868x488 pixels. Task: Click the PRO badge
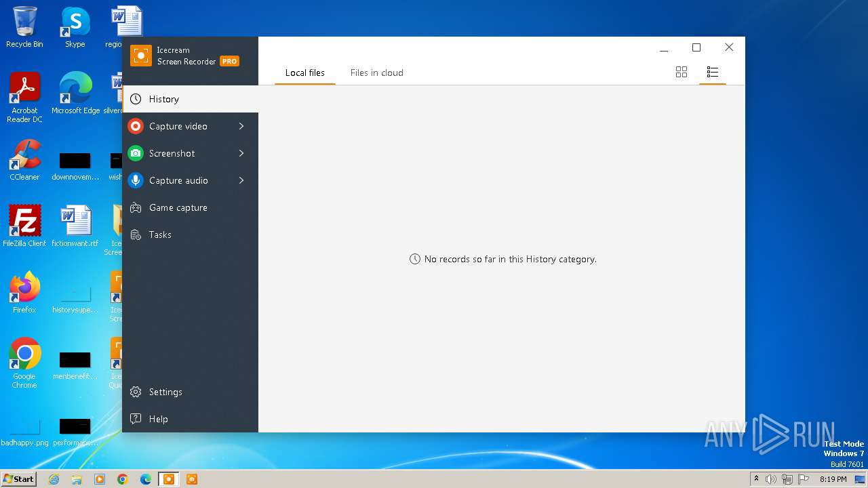(229, 61)
